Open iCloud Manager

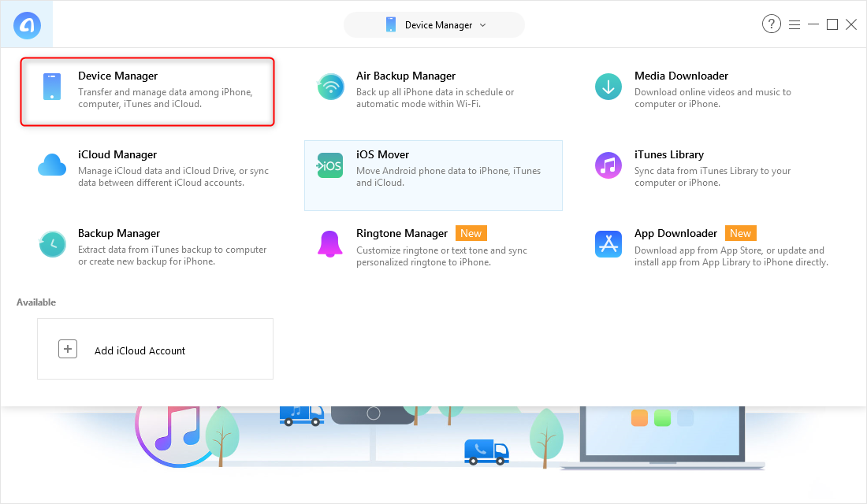pyautogui.click(x=117, y=154)
